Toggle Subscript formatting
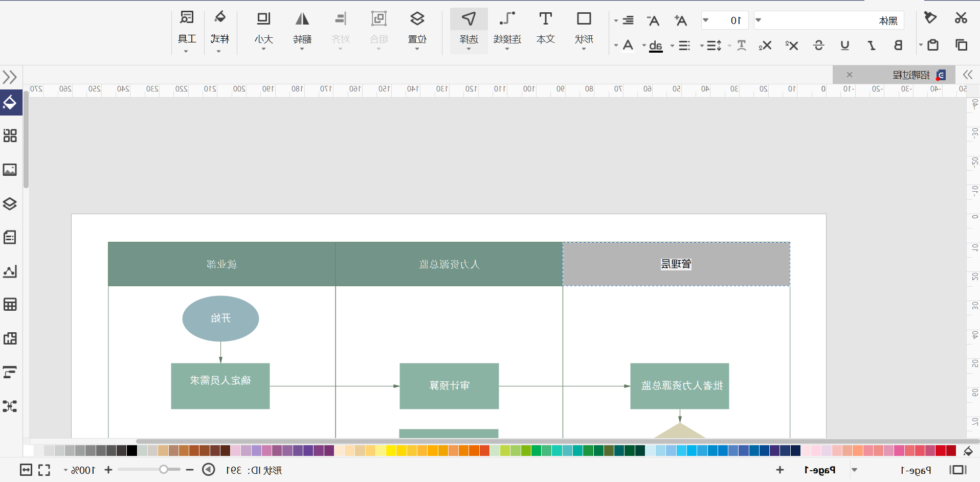Screen dimensions: 980x482 pyautogui.click(x=765, y=45)
